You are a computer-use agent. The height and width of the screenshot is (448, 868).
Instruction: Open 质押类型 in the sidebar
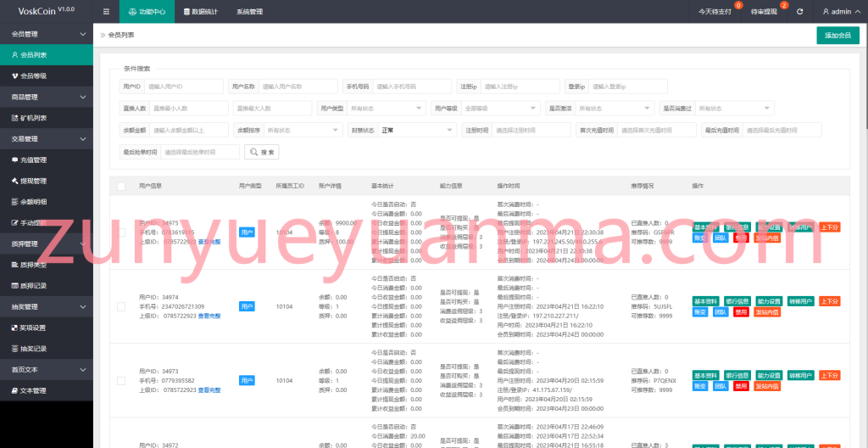pos(47,265)
